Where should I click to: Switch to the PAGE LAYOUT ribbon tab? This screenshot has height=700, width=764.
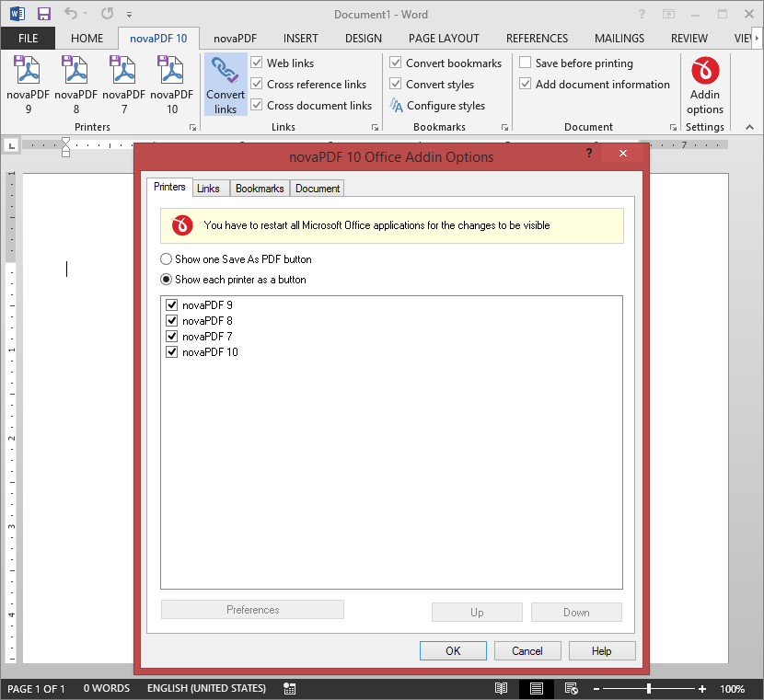click(444, 38)
